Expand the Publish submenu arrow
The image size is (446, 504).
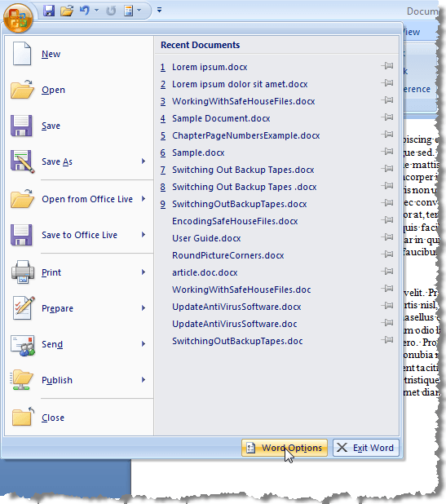(144, 380)
